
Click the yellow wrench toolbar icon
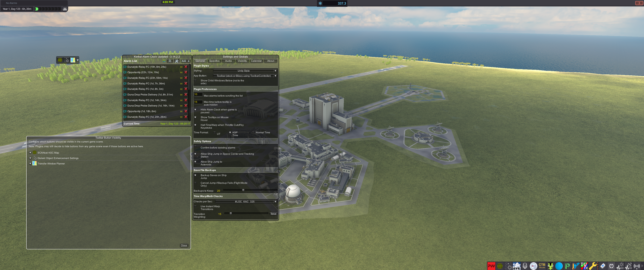tap(593, 266)
